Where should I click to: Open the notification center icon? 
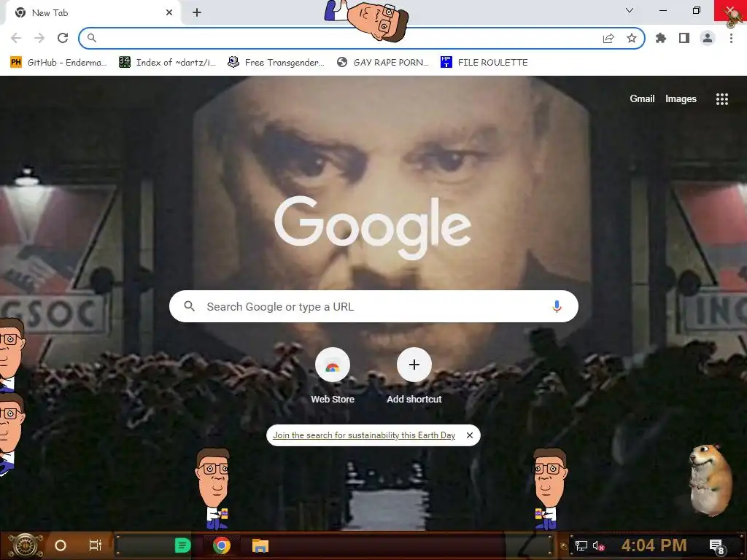point(717,547)
